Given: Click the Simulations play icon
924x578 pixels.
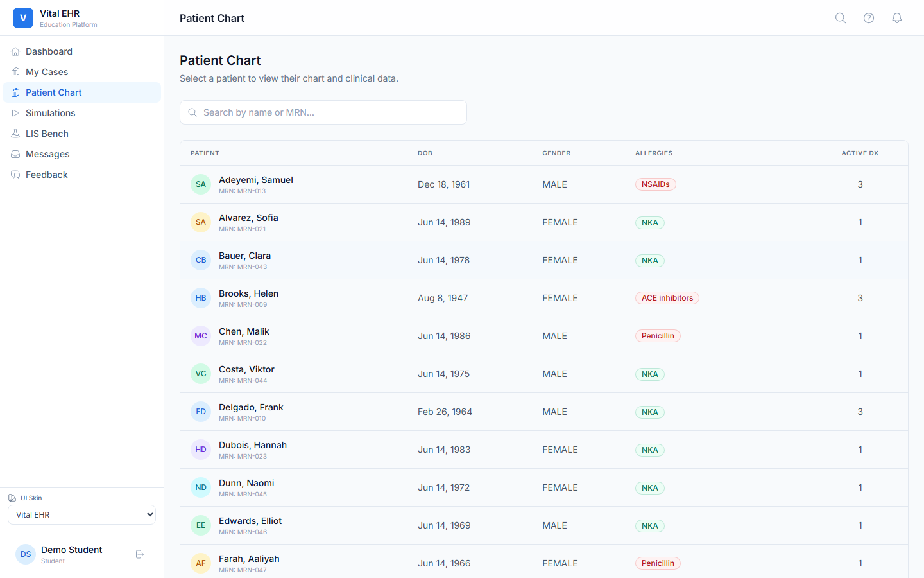Looking at the screenshot, I should (x=15, y=113).
